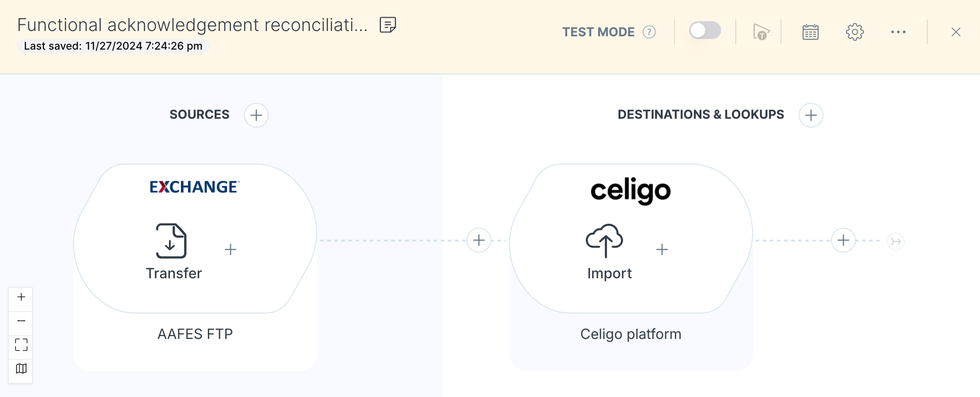Enable the Test Mode toggle switch
The height and width of the screenshot is (397, 980).
[705, 31]
